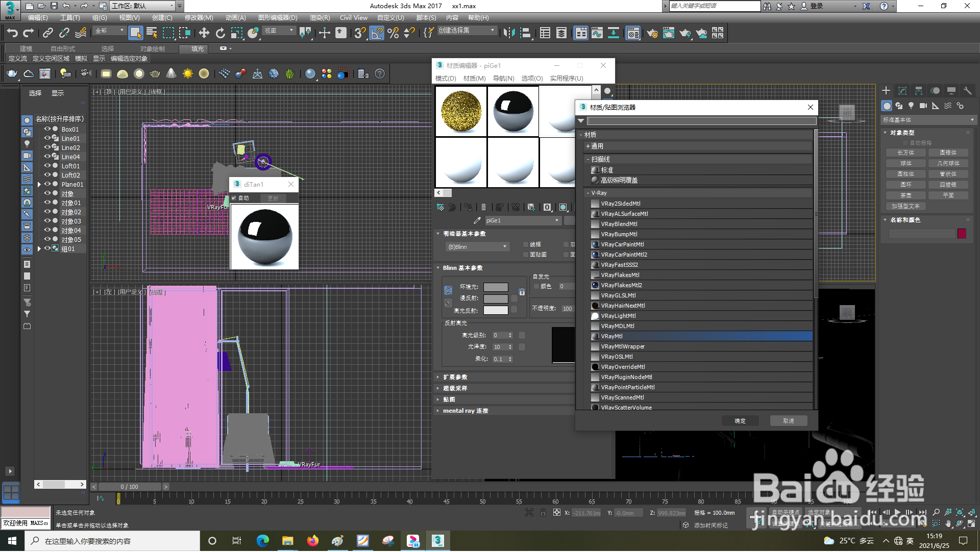Click the 确定 button in browser dialog
Image resolution: width=980 pixels, height=552 pixels.
point(740,421)
